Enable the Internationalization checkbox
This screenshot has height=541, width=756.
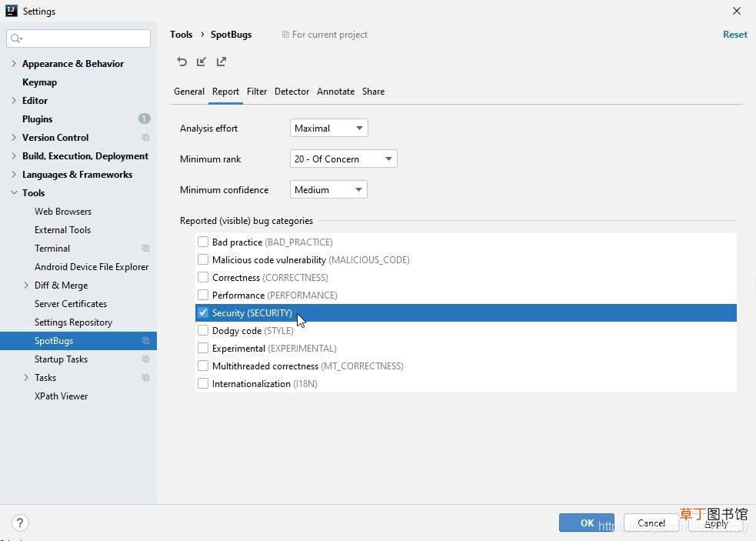pyautogui.click(x=203, y=384)
